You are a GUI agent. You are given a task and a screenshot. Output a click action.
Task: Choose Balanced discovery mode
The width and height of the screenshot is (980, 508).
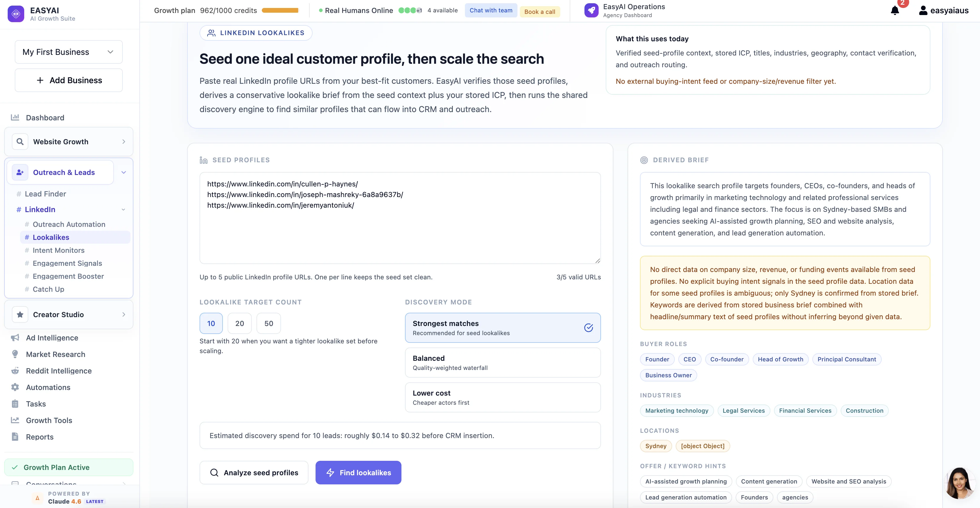click(x=503, y=362)
